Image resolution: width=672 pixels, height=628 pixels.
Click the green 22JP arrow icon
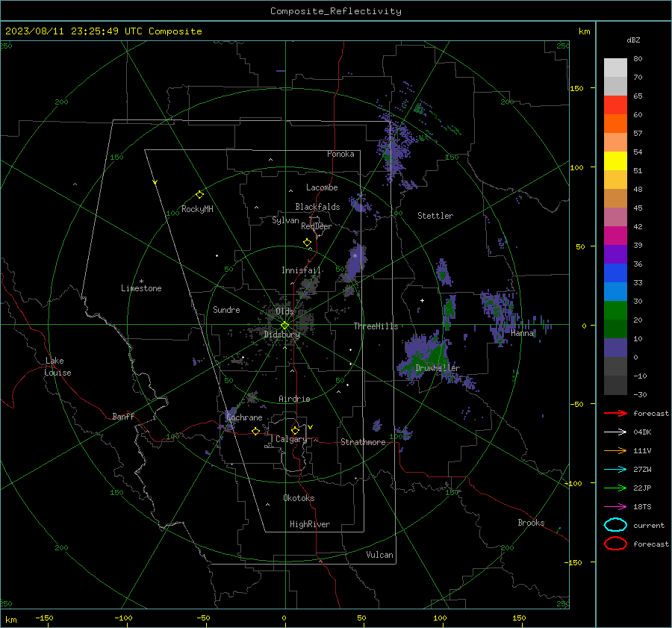(615, 488)
